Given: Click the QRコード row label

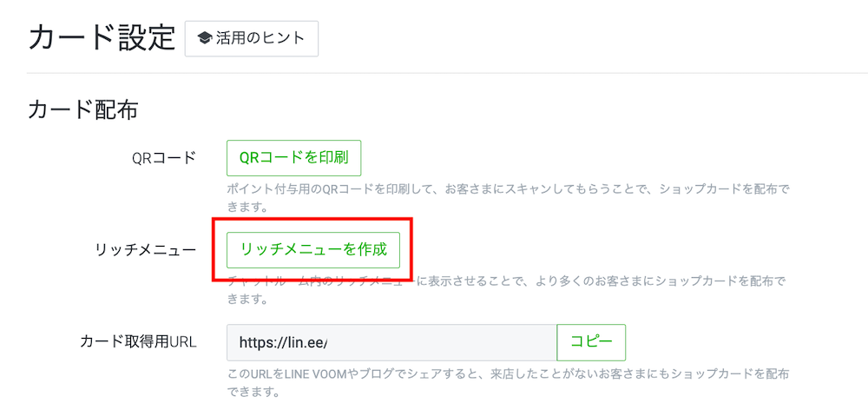Looking at the screenshot, I should tap(164, 158).
